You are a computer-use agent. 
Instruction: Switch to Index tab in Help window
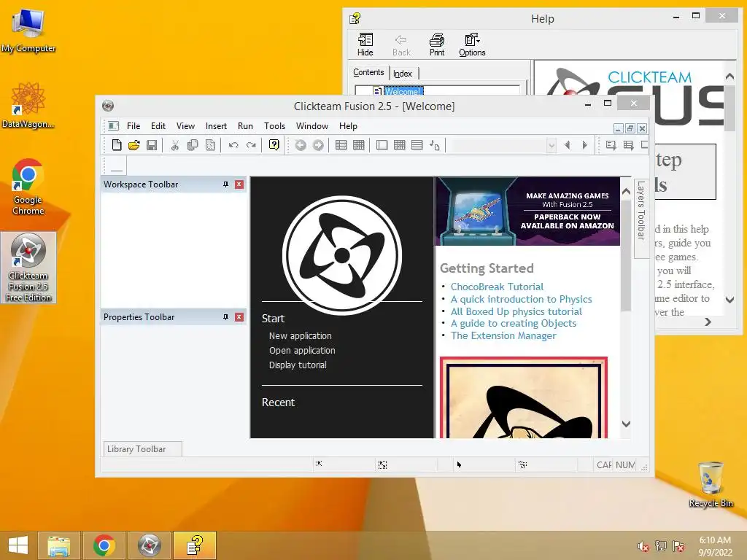[x=403, y=74]
